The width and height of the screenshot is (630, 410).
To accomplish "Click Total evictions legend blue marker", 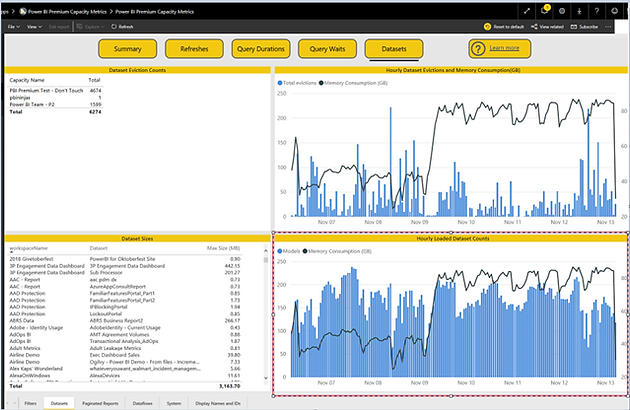I will coord(280,83).
